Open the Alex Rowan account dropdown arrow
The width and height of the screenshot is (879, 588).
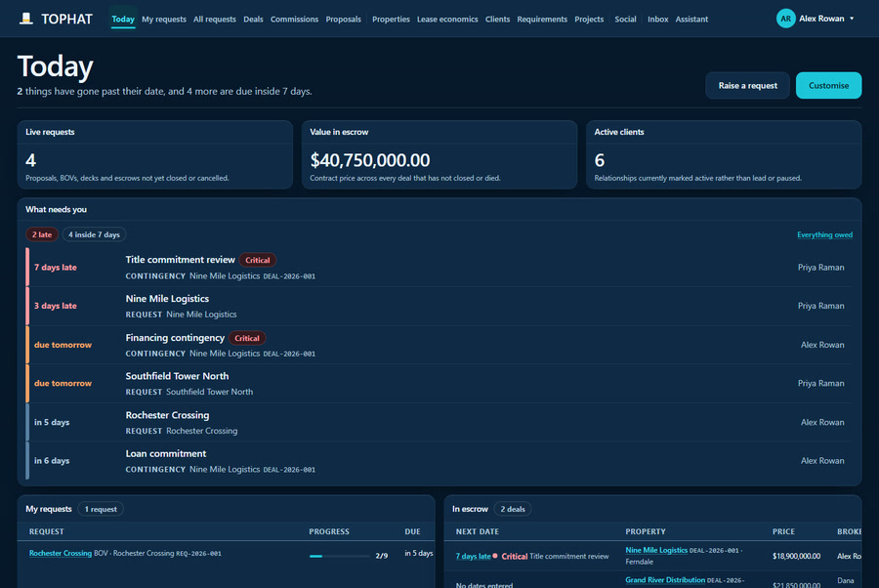tap(852, 19)
